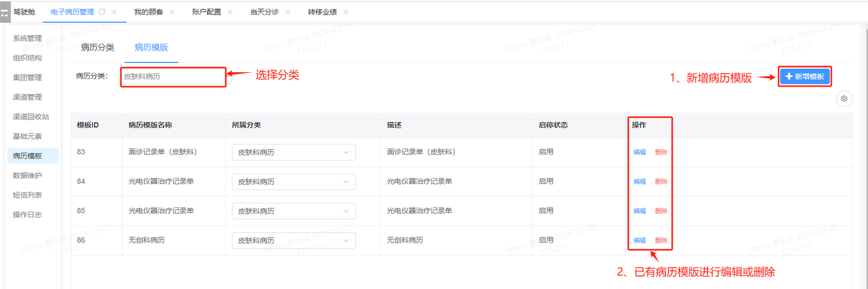Toggle the sidebar collapse icon at top-left
868x289 pixels.
point(5,12)
